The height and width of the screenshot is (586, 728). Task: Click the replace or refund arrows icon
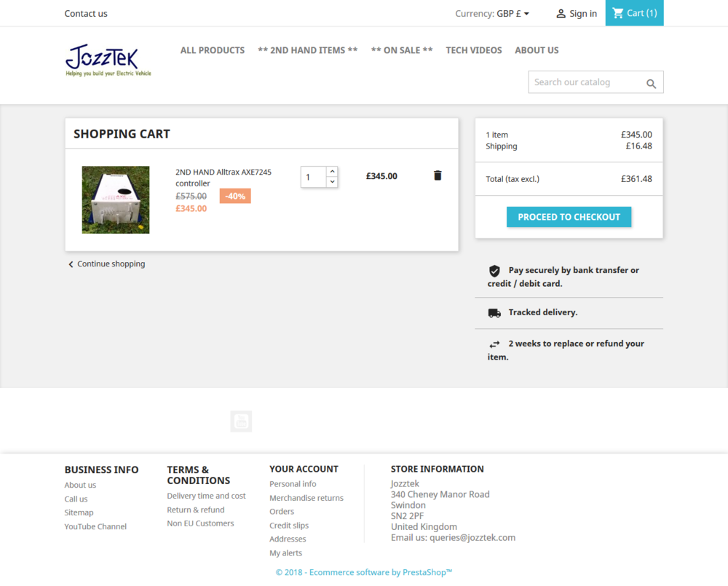[x=494, y=343]
